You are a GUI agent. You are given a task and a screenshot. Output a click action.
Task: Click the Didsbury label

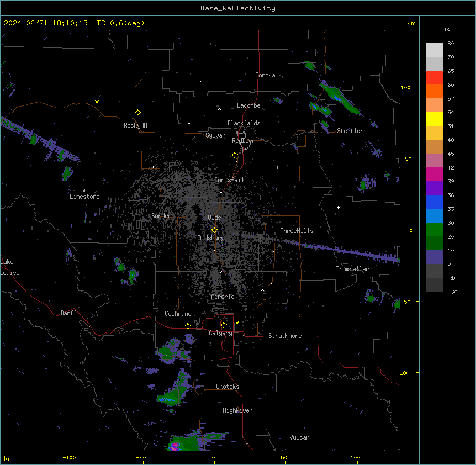(211, 238)
